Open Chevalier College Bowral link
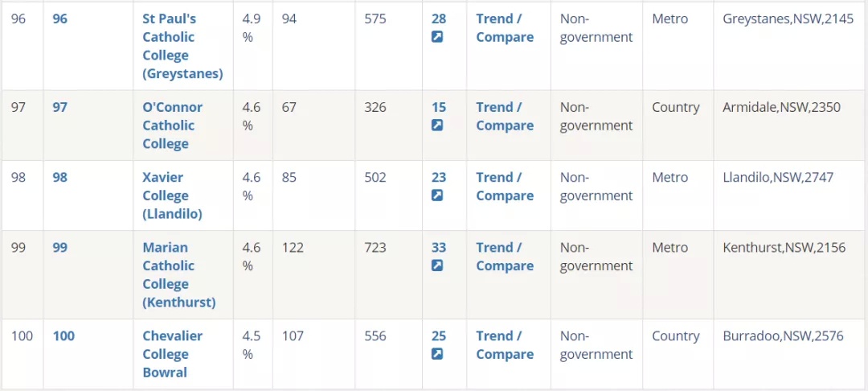 [173, 354]
